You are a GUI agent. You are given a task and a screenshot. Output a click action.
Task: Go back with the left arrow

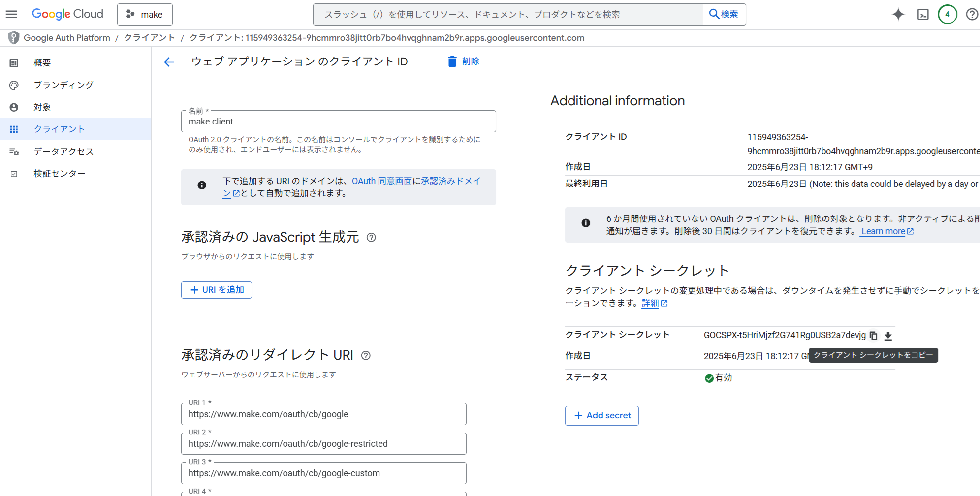pyautogui.click(x=169, y=62)
